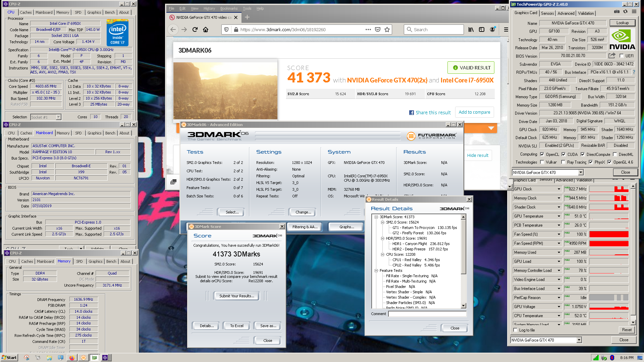This screenshot has height=362, width=644.
Task: Click the GPU-Z icon in the taskbar
Action: pyautogui.click(x=95, y=358)
